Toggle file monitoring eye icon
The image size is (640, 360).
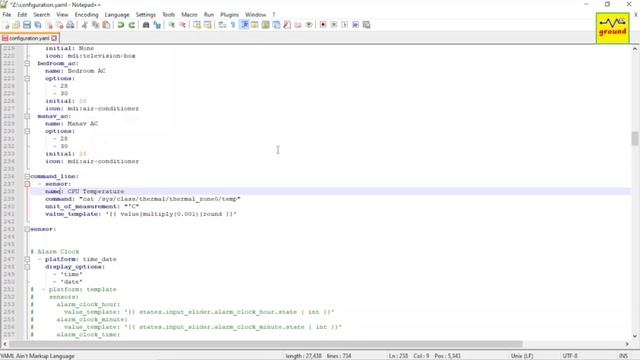coord(309,25)
